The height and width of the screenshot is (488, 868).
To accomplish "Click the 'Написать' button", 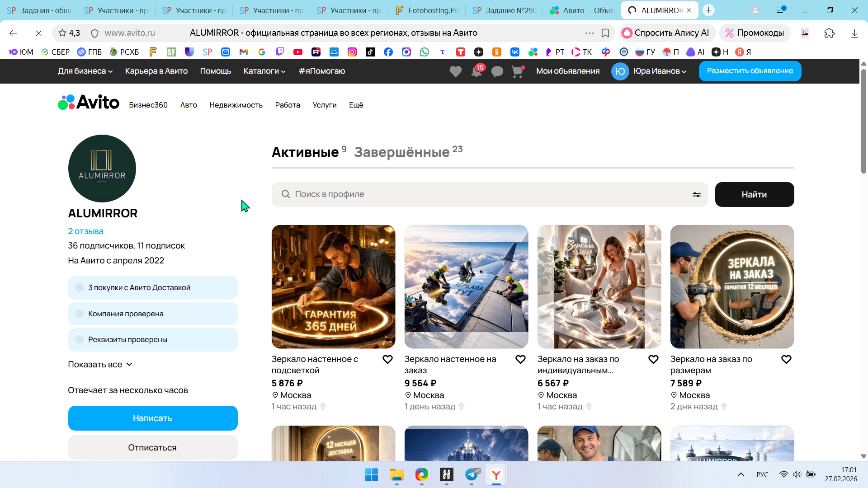I will [x=153, y=418].
